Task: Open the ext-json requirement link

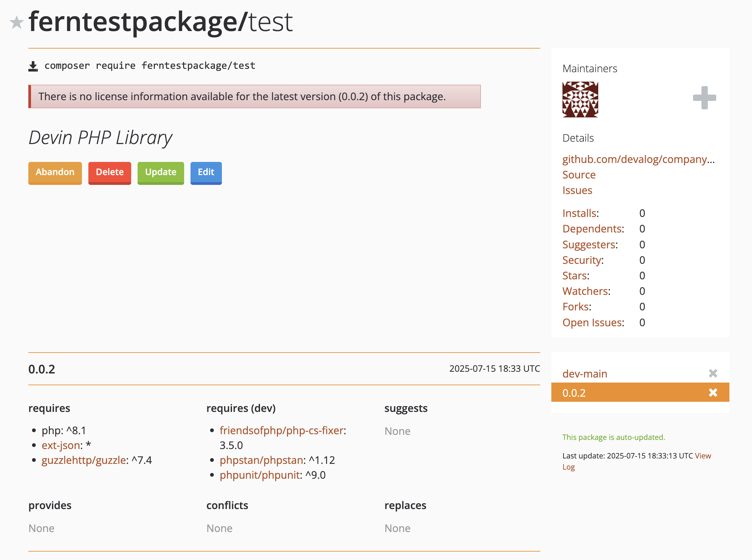Action: 60,445
